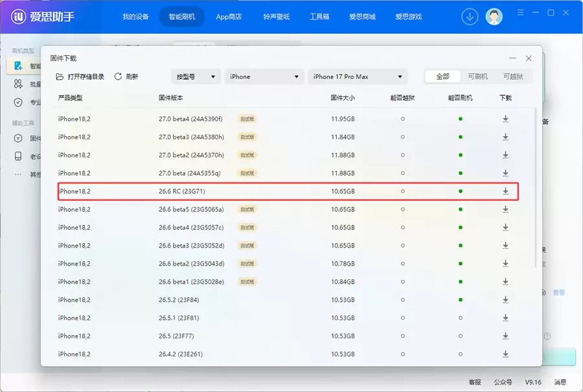
Task: Select the smart flash sidebar icon
Action: pyautogui.click(x=18, y=66)
